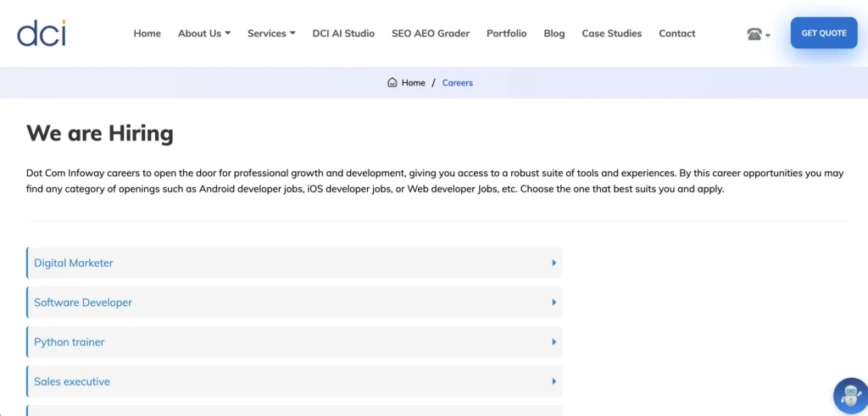Open the SEO AEO Grader page
The height and width of the screenshot is (416, 868).
431,33
